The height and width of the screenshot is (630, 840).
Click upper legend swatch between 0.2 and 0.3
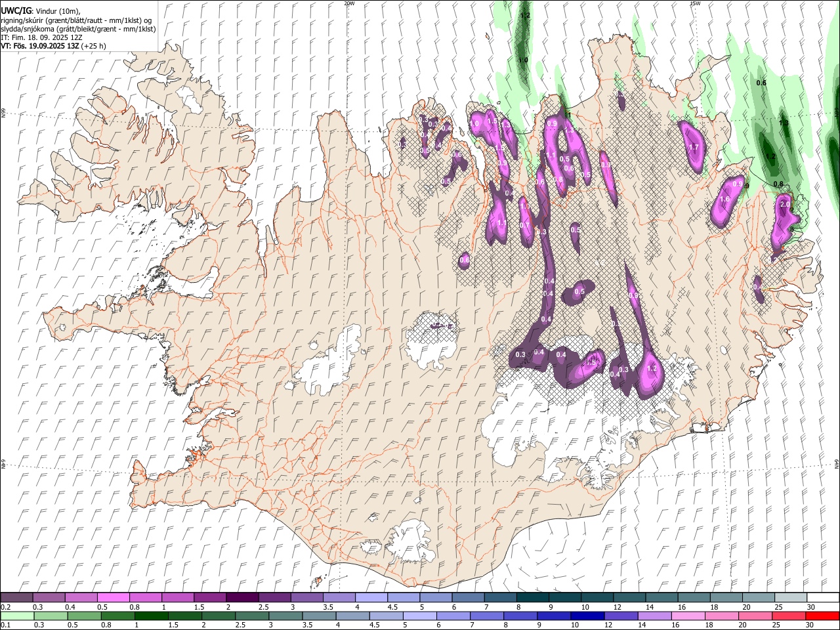point(16,597)
